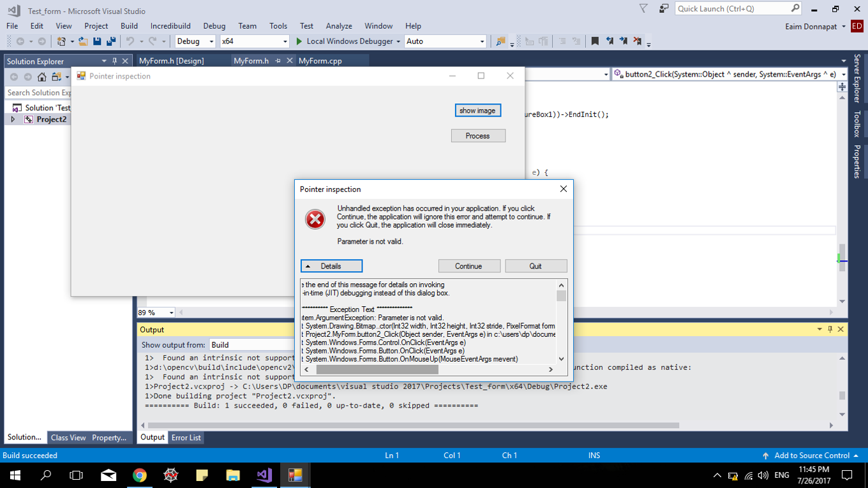This screenshot has height=488, width=868.
Task: Close the Pointer inspection error dialog
Action: [563, 189]
